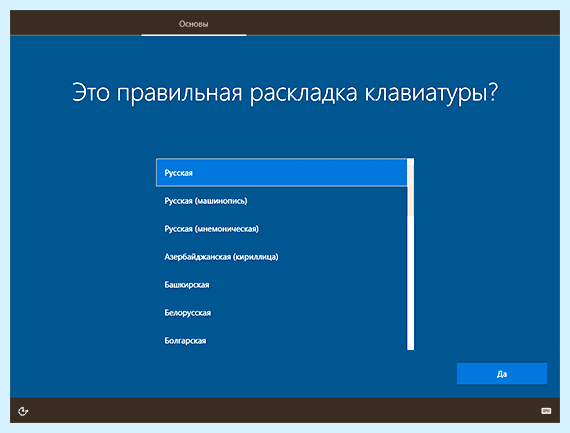This screenshot has height=433, width=570.
Task: Select the Болгарская keyboard layout
Action: coord(282,341)
